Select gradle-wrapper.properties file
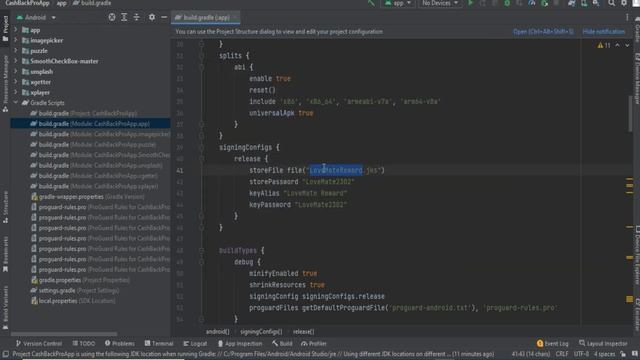The width and height of the screenshot is (640, 360). coord(88,197)
